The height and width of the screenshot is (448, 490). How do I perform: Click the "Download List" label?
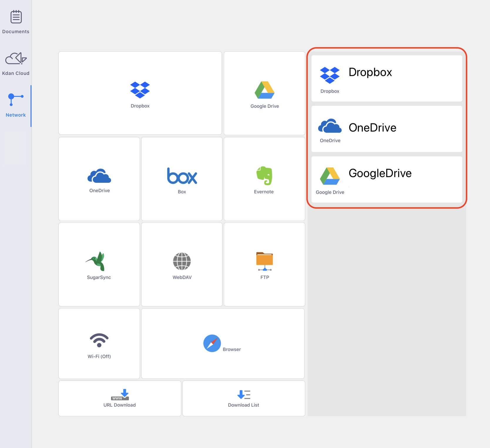pyautogui.click(x=244, y=405)
